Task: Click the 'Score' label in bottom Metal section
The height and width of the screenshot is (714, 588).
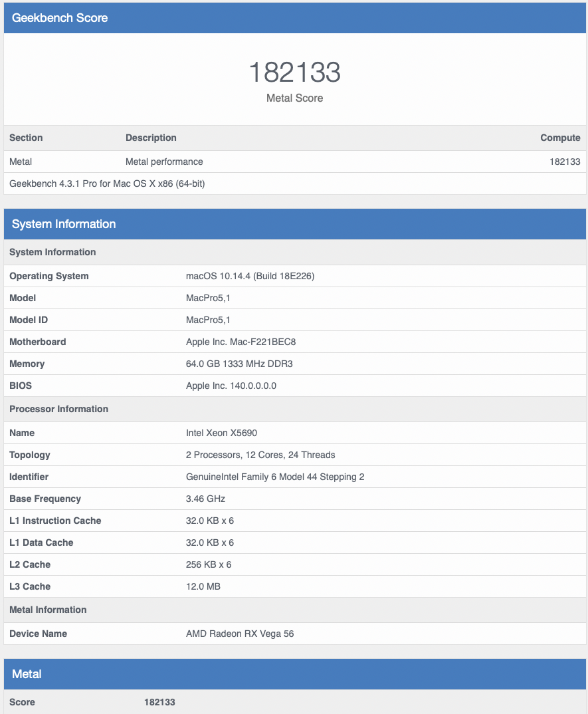Action: pos(23,702)
